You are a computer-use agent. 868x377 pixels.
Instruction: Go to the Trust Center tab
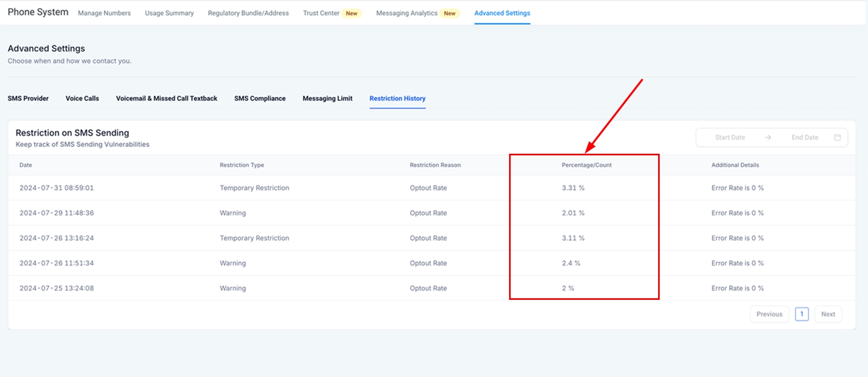321,13
